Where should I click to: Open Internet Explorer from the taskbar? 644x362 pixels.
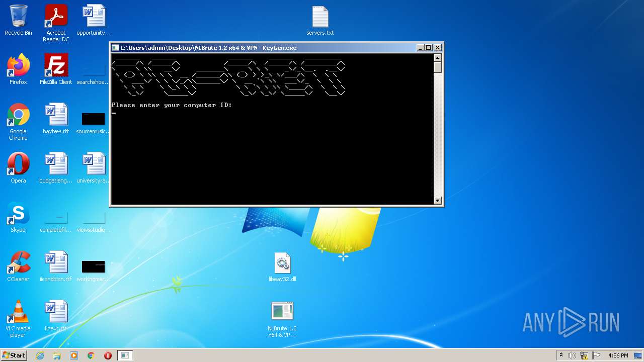point(40,355)
